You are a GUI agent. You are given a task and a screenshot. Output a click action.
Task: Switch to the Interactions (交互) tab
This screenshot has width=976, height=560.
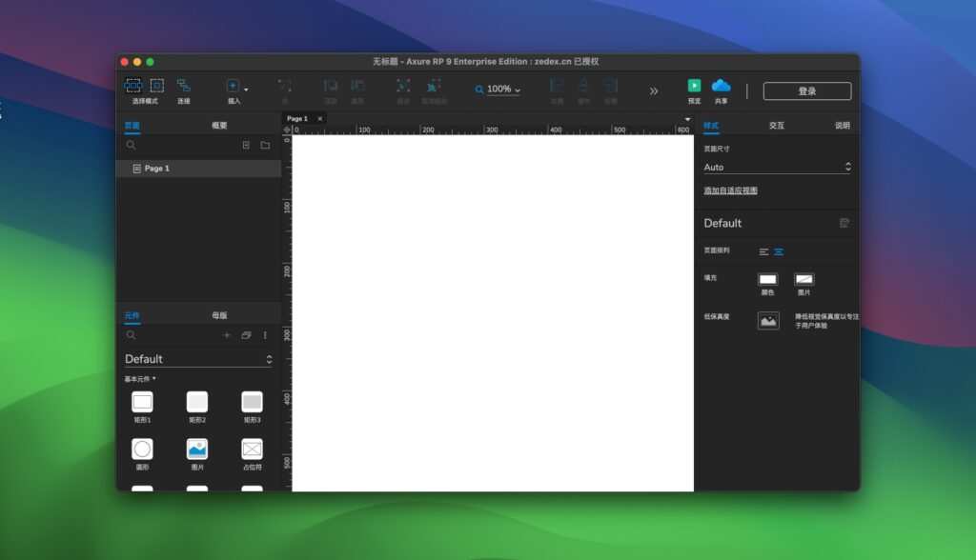tap(777, 124)
